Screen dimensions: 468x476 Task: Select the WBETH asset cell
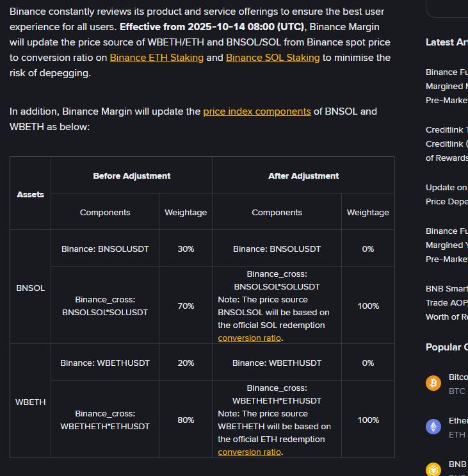tap(30, 402)
